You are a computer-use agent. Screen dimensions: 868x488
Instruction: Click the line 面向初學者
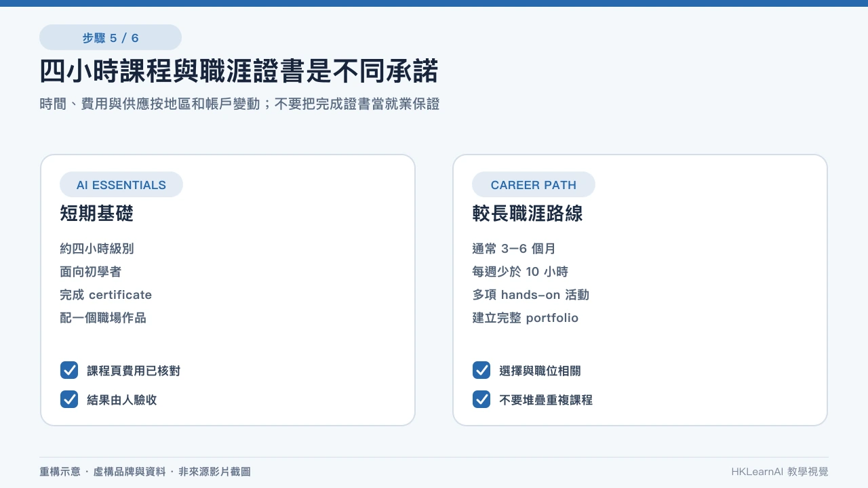tap(91, 272)
